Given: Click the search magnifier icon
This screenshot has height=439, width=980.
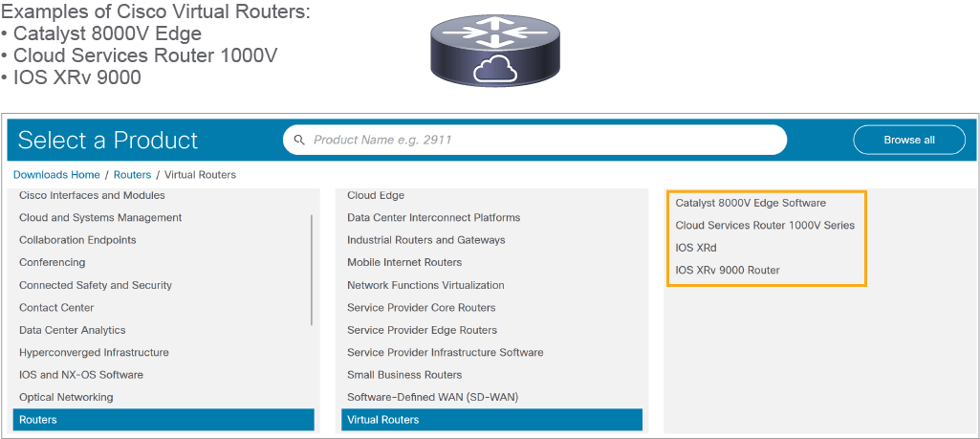Looking at the screenshot, I should (299, 140).
